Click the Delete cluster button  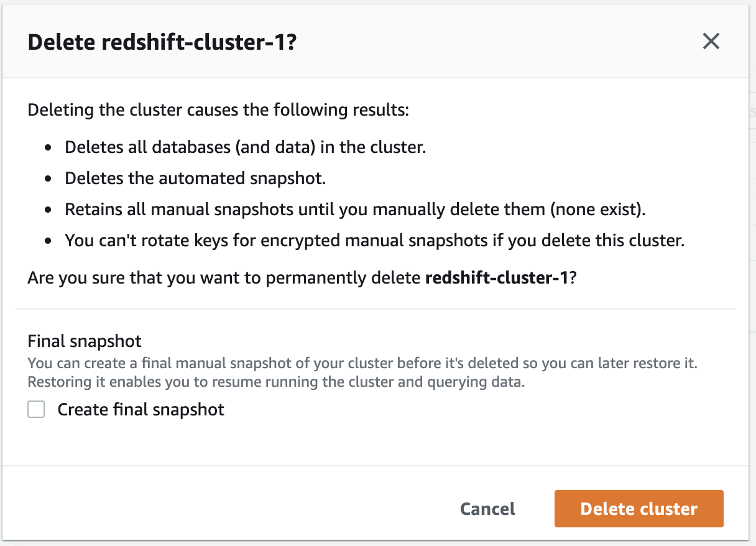pos(638,509)
